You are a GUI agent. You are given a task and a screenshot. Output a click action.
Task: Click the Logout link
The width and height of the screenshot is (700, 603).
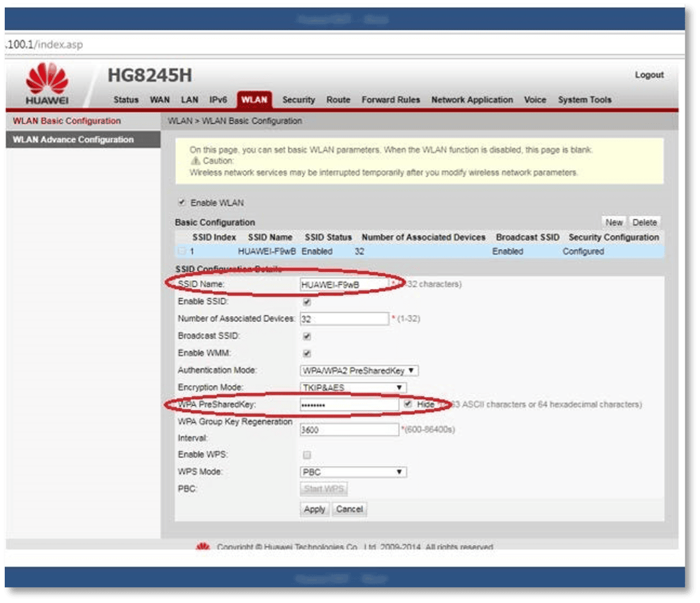point(649,75)
